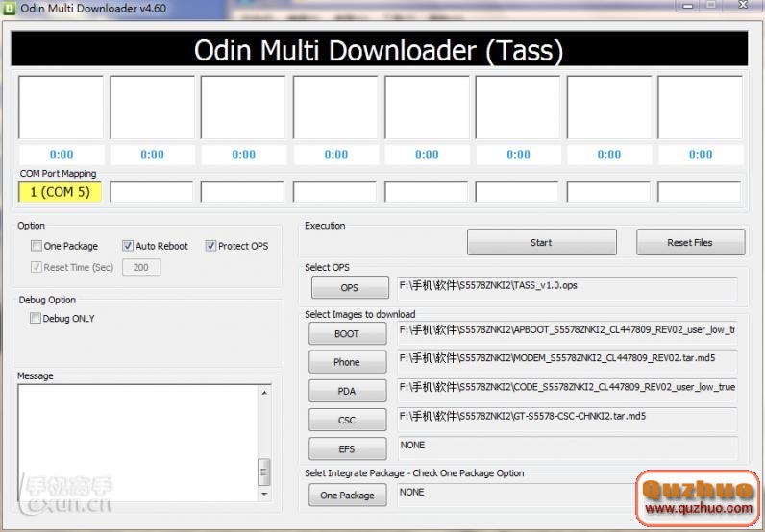Image resolution: width=765 pixels, height=532 pixels.
Task: Minimize the Odin window
Action: pyautogui.click(x=688, y=6)
